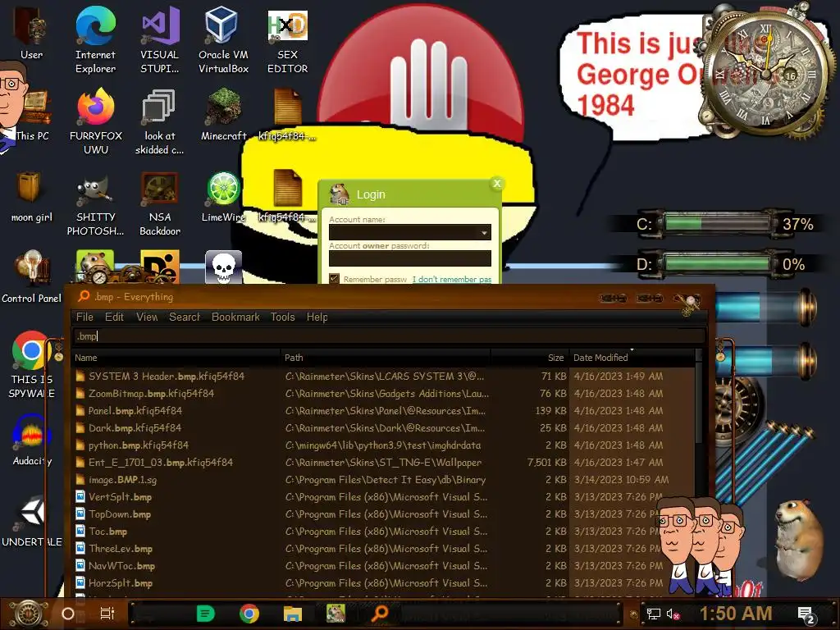The image size is (840, 630).
Task: Toggle the Remember password checkbox
Action: 335,279
